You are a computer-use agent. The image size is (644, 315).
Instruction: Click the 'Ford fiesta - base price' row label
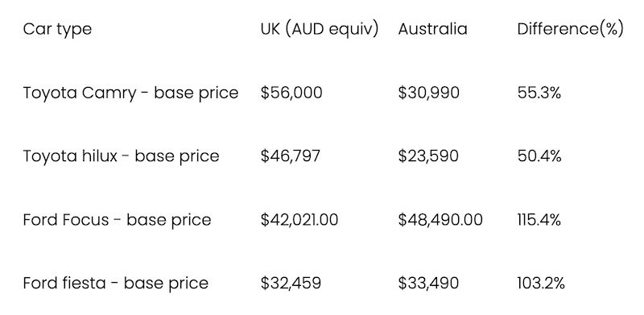click(115, 284)
